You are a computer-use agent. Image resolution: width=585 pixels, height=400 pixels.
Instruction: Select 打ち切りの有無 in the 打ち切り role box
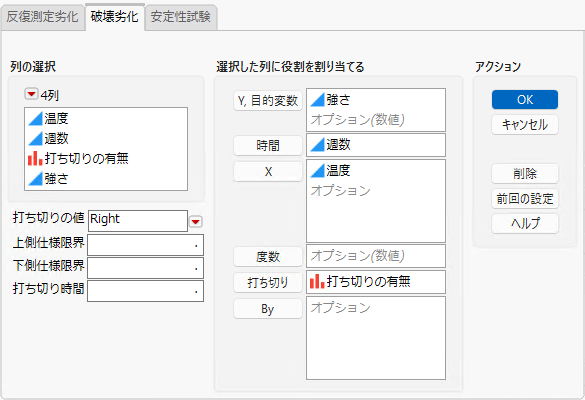368,281
